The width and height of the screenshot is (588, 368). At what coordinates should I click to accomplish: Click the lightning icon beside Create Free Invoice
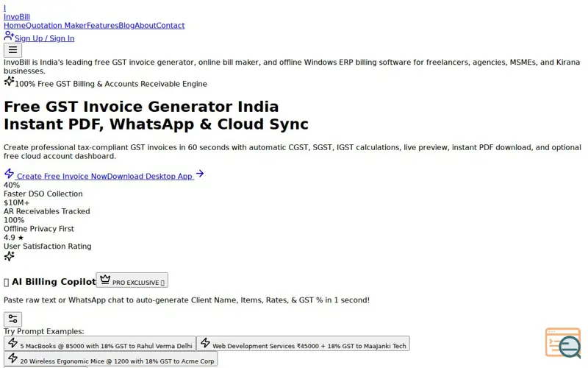[9, 174]
